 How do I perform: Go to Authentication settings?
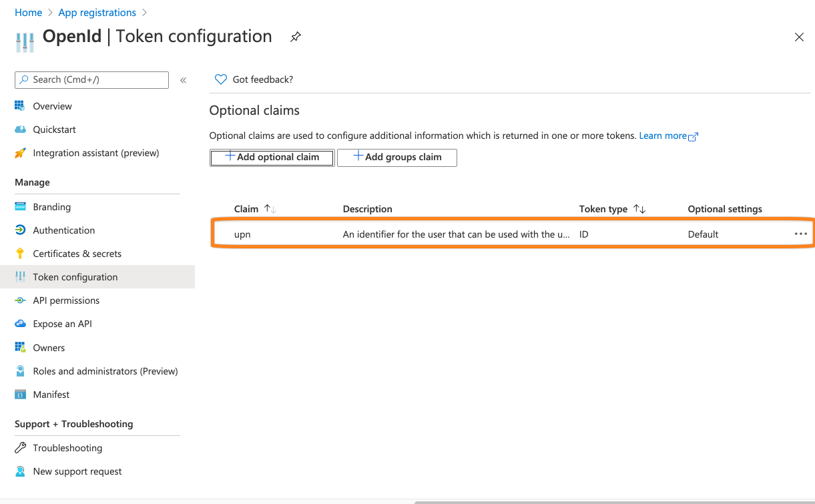coord(63,230)
